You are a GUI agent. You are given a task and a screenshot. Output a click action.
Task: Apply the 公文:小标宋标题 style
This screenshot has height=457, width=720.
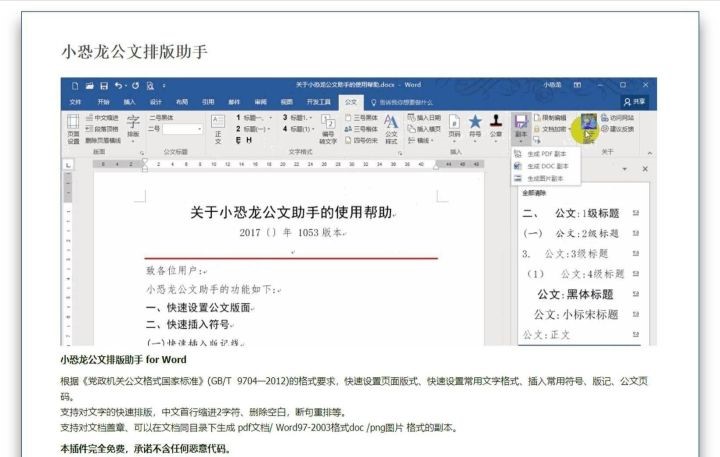click(581, 315)
